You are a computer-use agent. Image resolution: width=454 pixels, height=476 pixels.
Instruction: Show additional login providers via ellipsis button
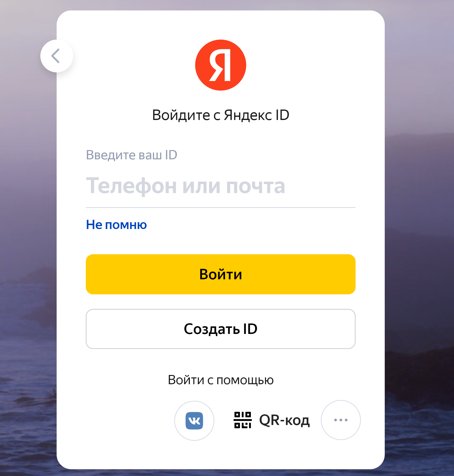click(341, 420)
